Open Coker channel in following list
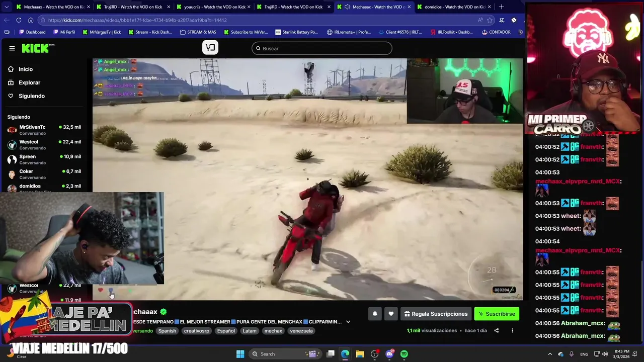This screenshot has width=644, height=362. (x=44, y=174)
